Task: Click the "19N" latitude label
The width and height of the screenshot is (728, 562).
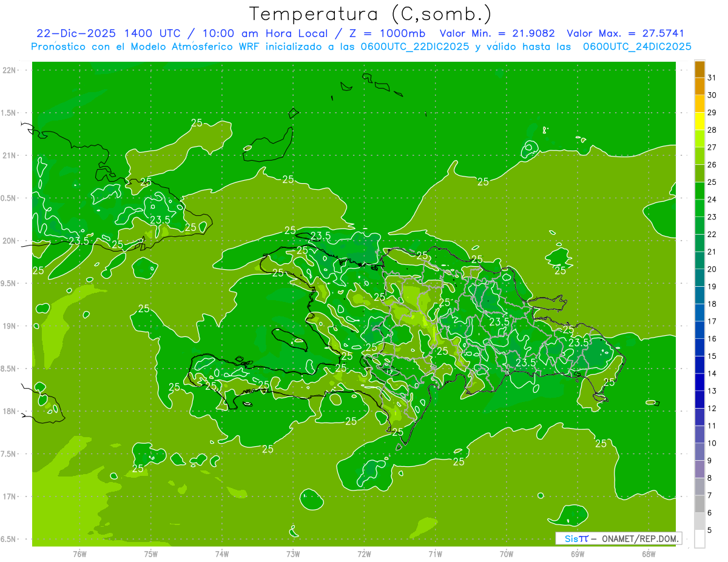Action: (9, 326)
